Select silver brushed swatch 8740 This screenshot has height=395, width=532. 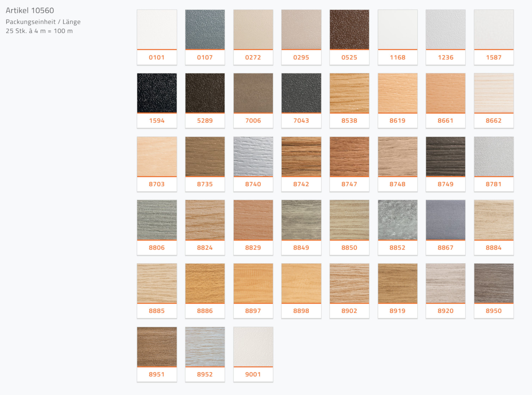tap(253, 157)
